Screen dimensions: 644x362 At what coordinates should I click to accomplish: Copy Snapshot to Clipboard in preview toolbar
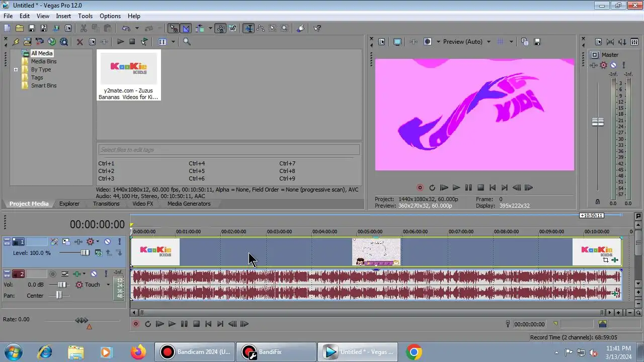point(525,42)
